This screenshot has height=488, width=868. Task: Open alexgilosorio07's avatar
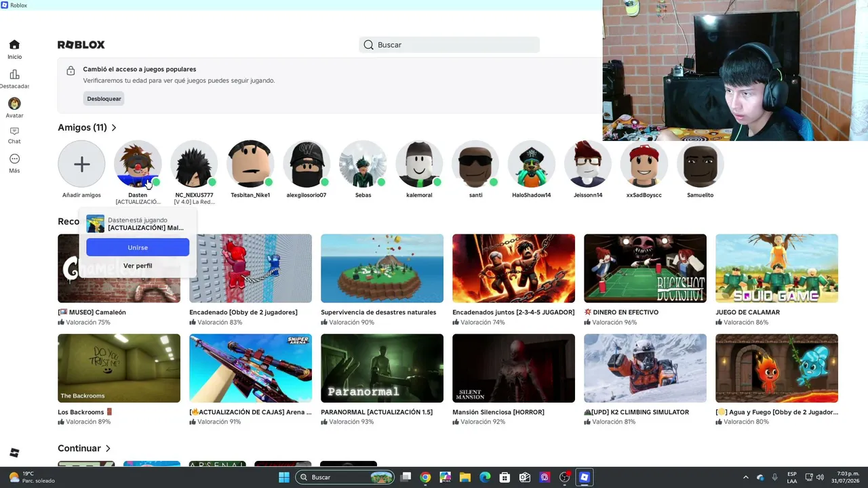pyautogui.click(x=307, y=164)
